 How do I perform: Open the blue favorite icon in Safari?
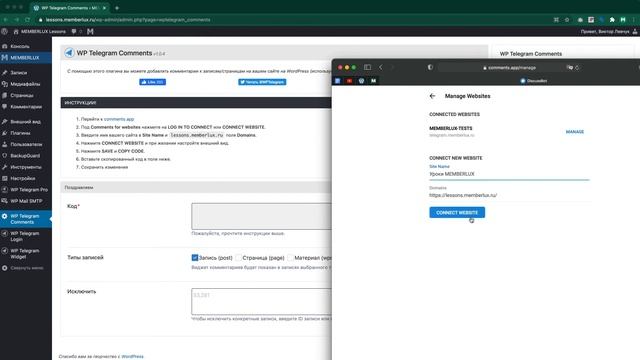pos(338,81)
